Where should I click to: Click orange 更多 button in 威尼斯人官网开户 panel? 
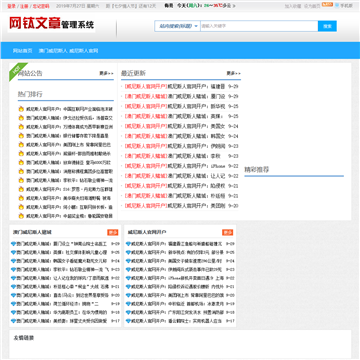pos(228,232)
